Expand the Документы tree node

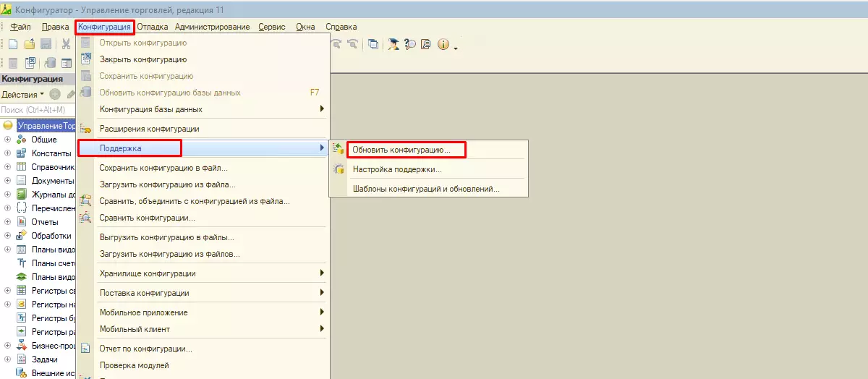point(8,181)
